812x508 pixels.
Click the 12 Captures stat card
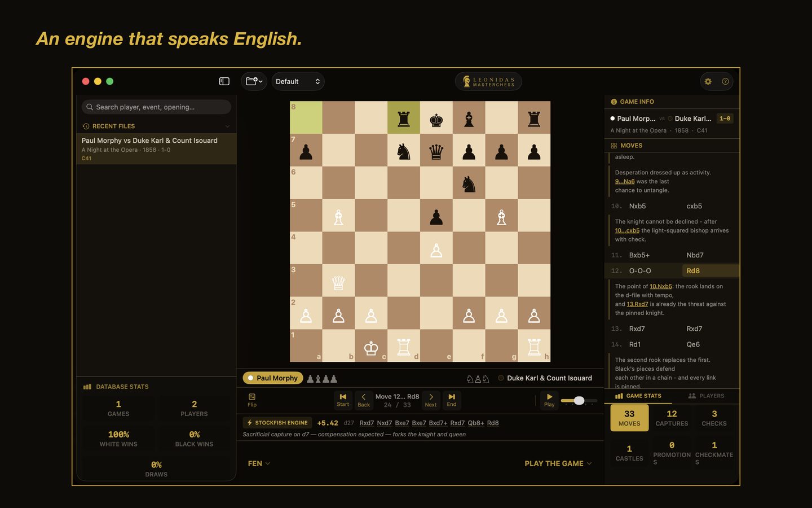point(672,418)
